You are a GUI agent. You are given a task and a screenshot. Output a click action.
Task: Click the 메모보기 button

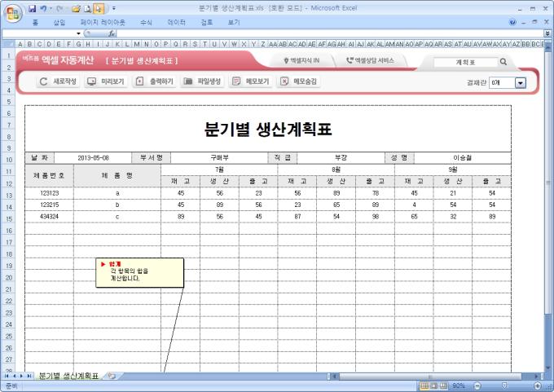click(x=250, y=81)
